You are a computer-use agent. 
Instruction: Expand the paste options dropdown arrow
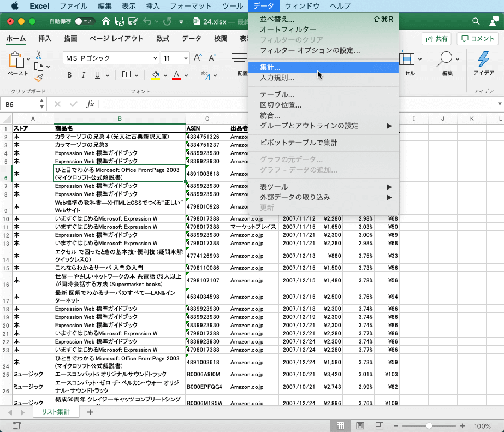point(28,59)
